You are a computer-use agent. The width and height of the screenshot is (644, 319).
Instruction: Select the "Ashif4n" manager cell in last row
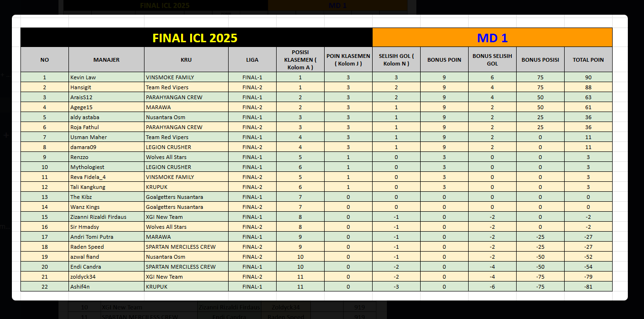click(106, 287)
